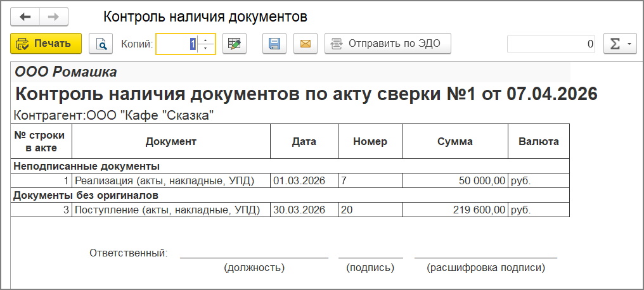The height and width of the screenshot is (290, 644).
Task: Click the Поступление (акты, накладные, УПД) cell
Action: (171, 210)
